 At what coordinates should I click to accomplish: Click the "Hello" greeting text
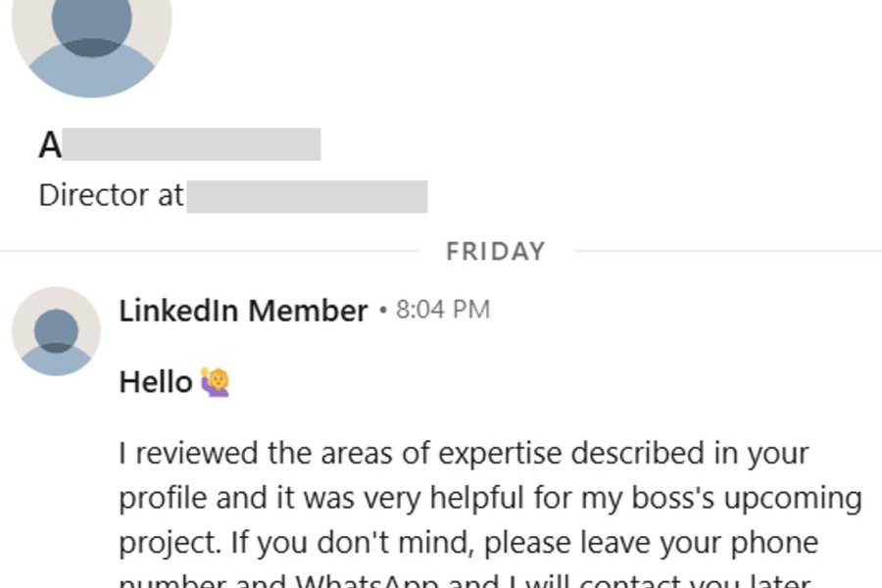point(155,381)
